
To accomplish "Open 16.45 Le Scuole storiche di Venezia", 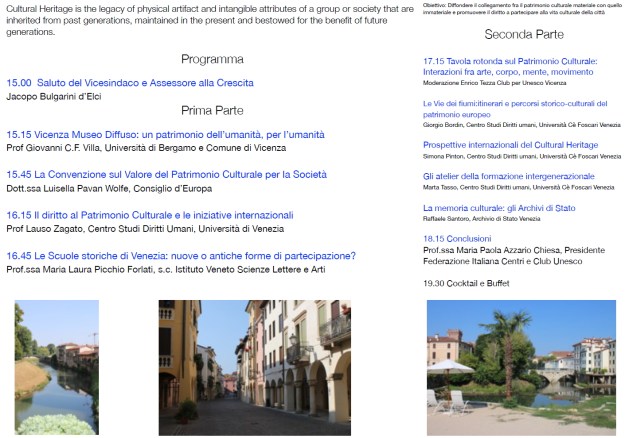I will point(181,255).
